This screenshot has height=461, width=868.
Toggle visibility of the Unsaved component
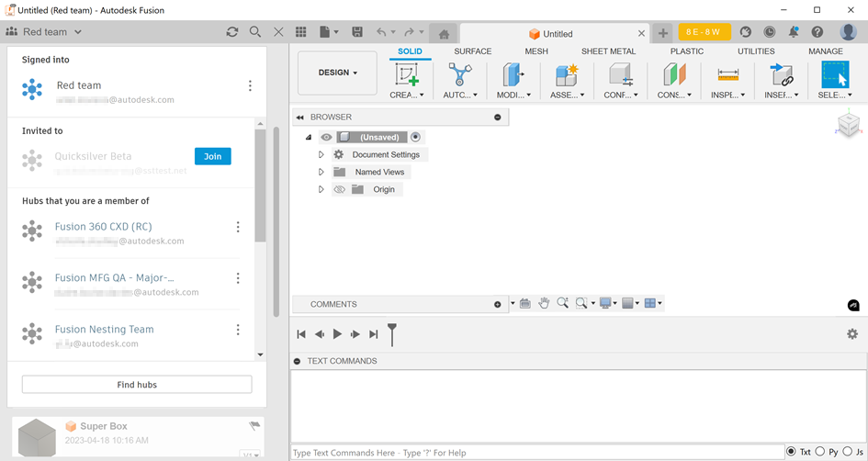pos(327,137)
